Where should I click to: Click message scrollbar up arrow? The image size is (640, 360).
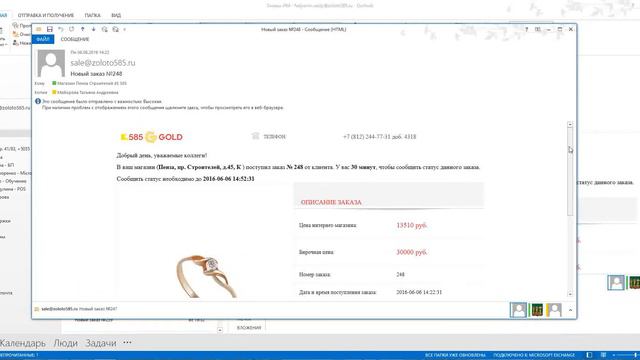(x=570, y=124)
